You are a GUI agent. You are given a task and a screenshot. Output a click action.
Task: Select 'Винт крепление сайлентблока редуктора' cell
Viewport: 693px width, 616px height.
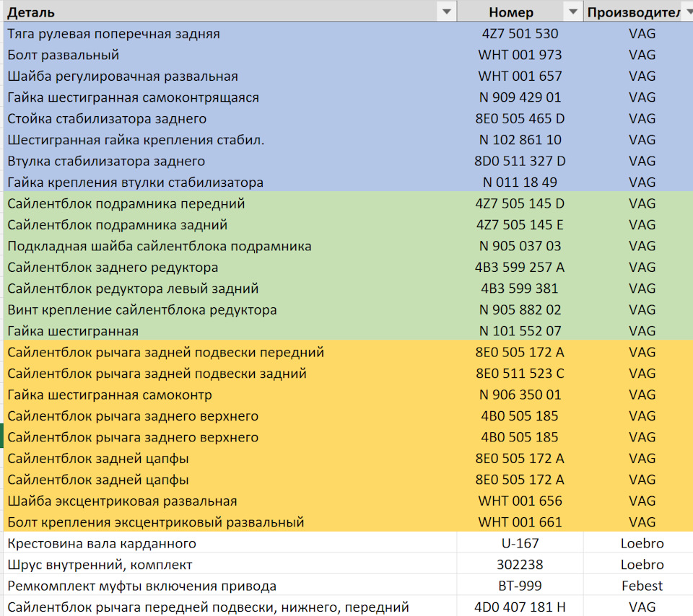142,309
